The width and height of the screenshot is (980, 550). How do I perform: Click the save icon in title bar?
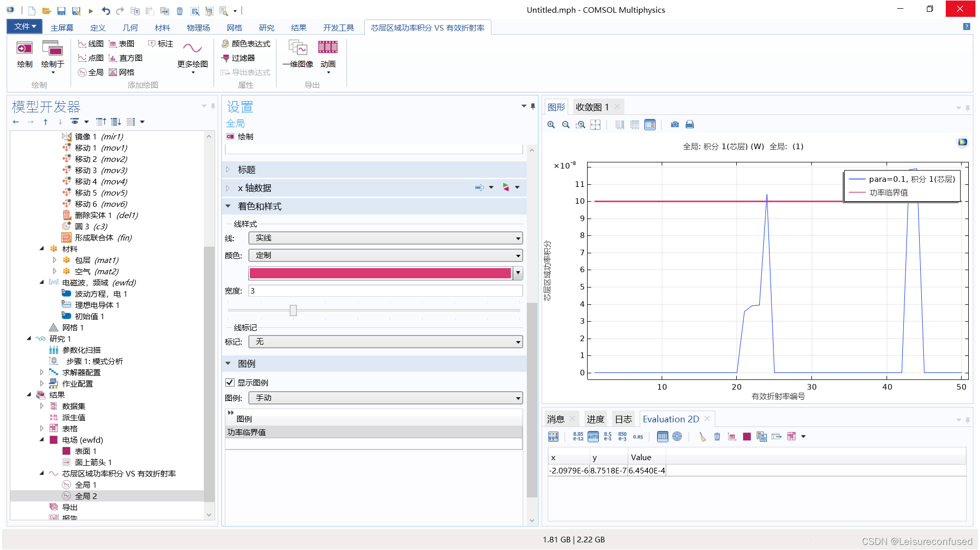pyautogui.click(x=61, y=10)
